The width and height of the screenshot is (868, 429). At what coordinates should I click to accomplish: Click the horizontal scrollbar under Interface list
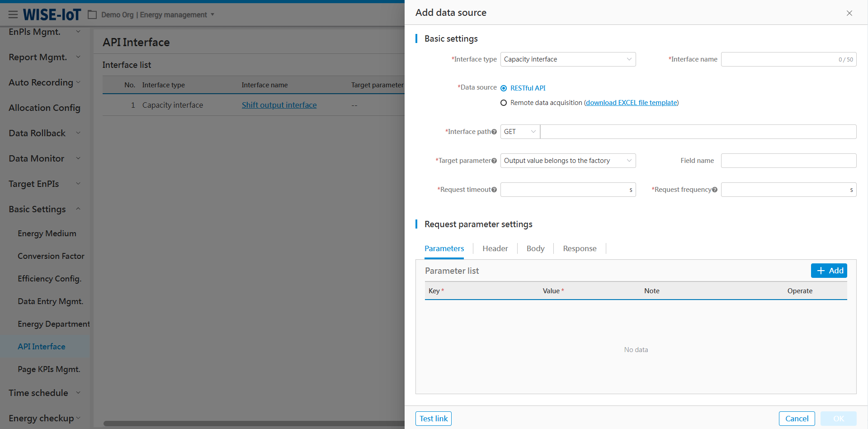(x=253, y=424)
